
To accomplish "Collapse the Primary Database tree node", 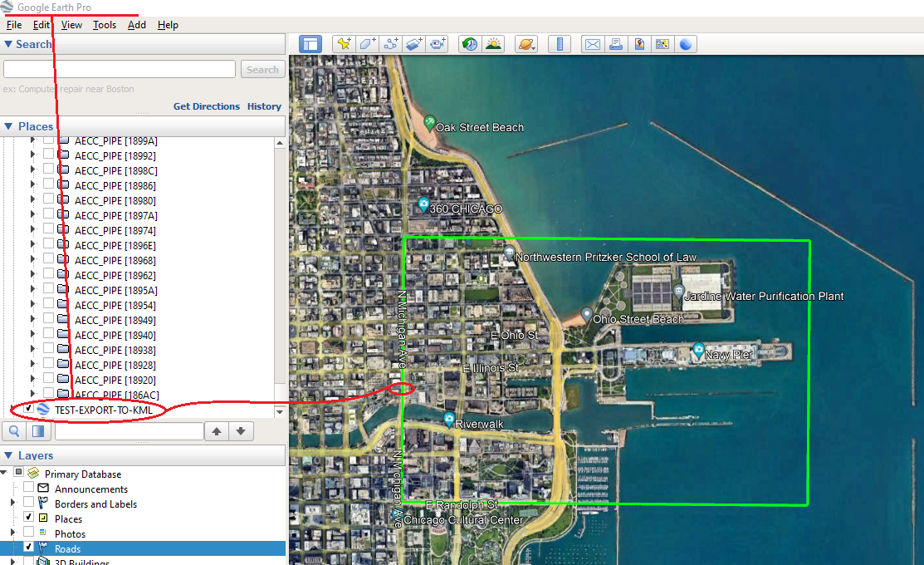I will 5,473.
